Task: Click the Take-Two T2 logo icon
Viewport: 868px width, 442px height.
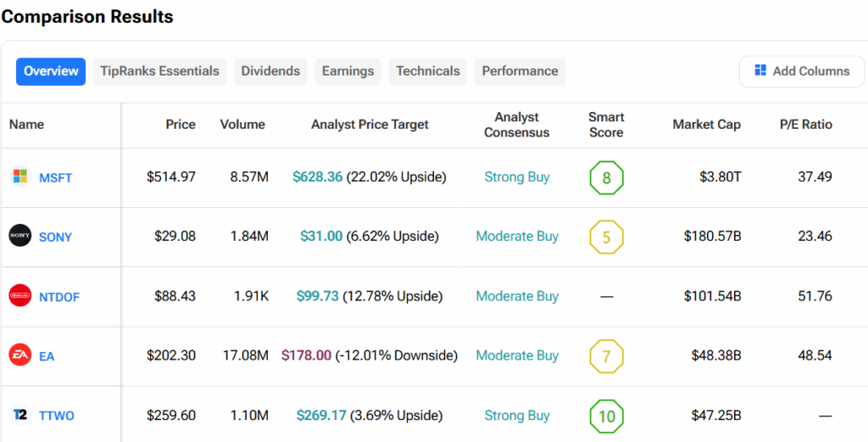Action: coord(20,414)
